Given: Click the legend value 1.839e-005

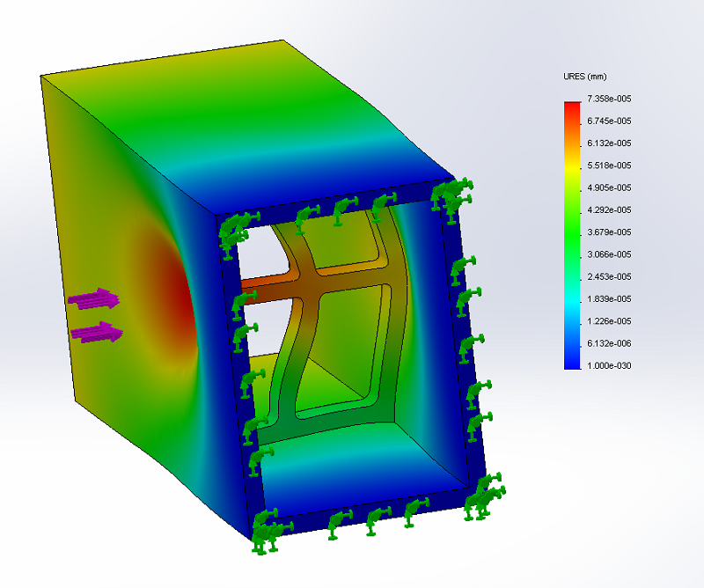Looking at the screenshot, I should tap(609, 299).
